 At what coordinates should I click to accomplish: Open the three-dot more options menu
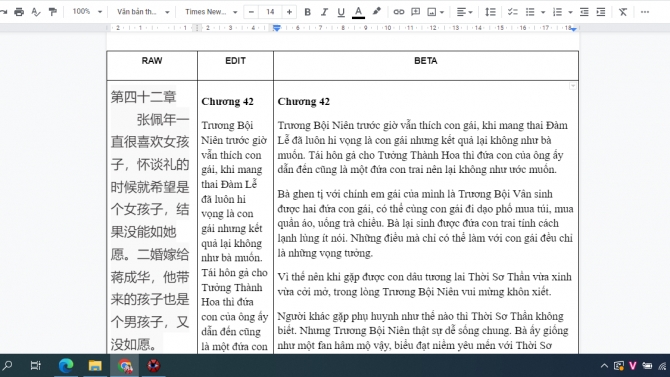645,12
